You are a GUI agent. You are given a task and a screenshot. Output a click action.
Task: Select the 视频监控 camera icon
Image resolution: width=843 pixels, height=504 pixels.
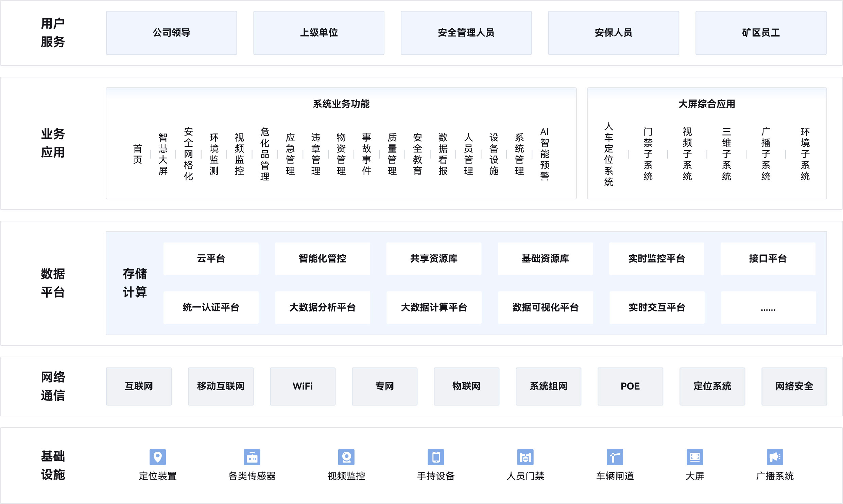[346, 457]
